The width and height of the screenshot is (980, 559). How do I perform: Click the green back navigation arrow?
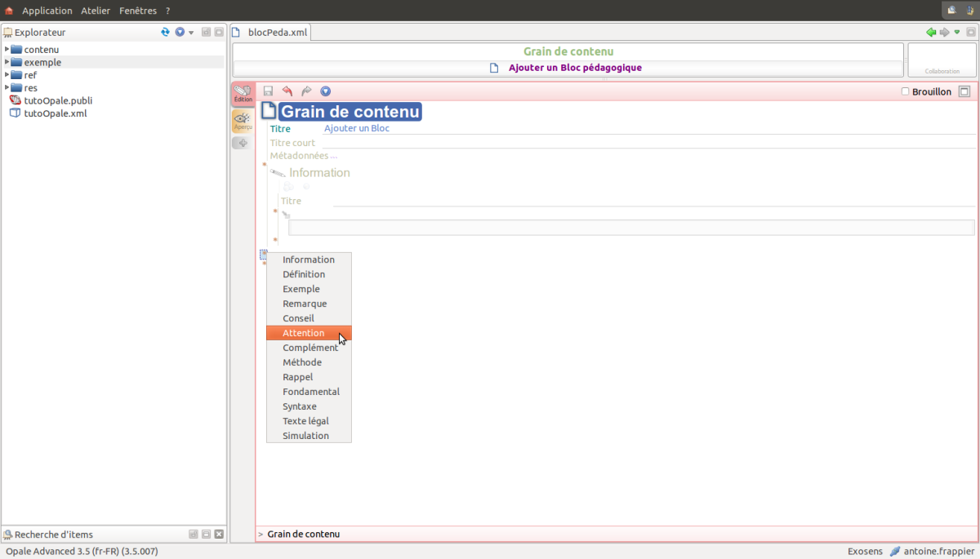tap(931, 33)
